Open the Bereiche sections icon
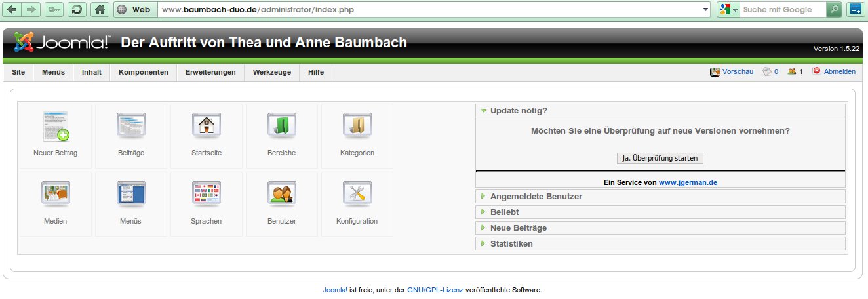The image size is (868, 299). (x=282, y=126)
